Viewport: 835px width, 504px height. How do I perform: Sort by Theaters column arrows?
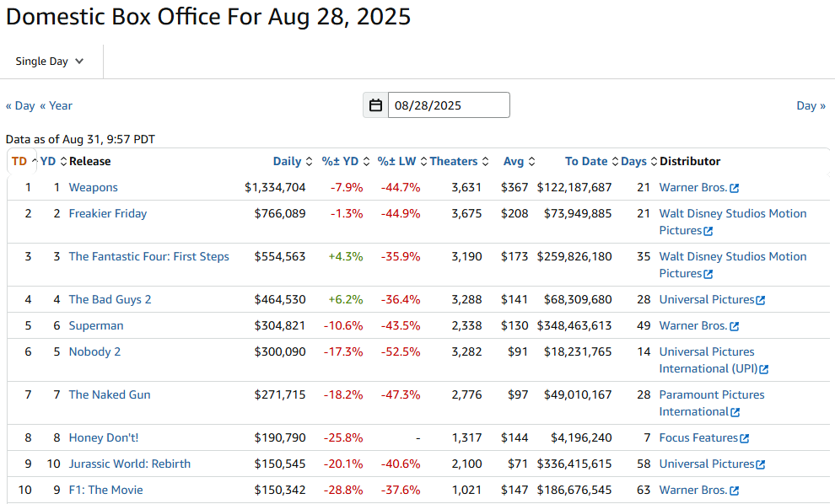coord(485,161)
